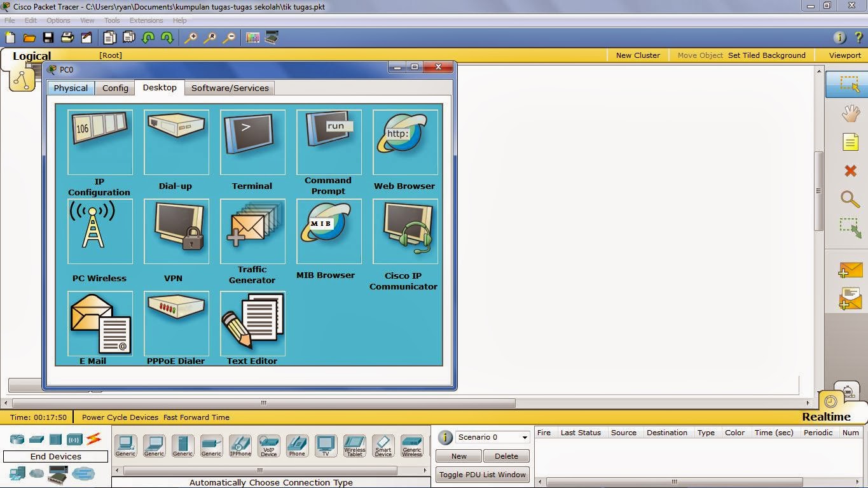Click Toggle PDU List Window button

[483, 475]
